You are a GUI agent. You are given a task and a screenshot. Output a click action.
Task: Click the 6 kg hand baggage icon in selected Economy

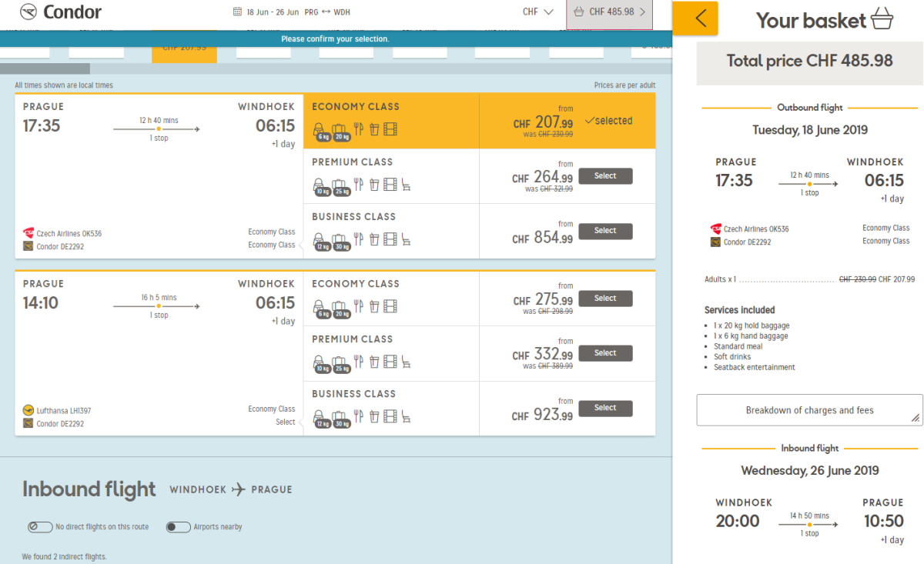point(321,131)
